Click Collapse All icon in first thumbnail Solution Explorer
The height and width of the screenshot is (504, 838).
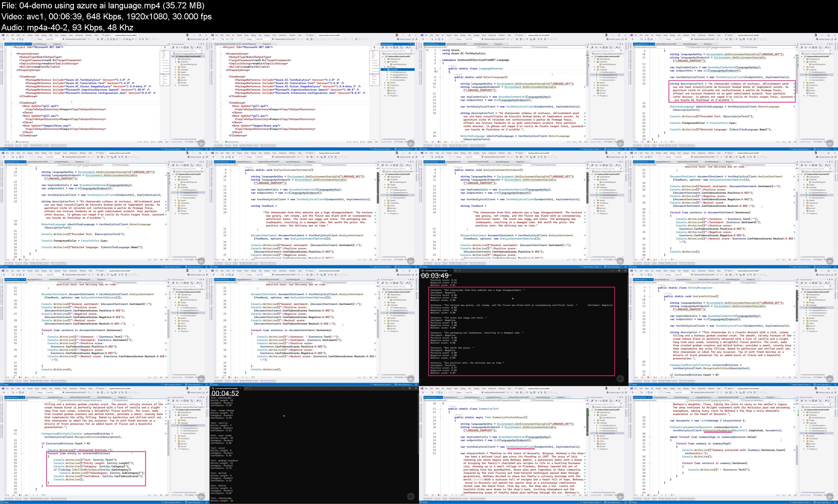(185, 48)
